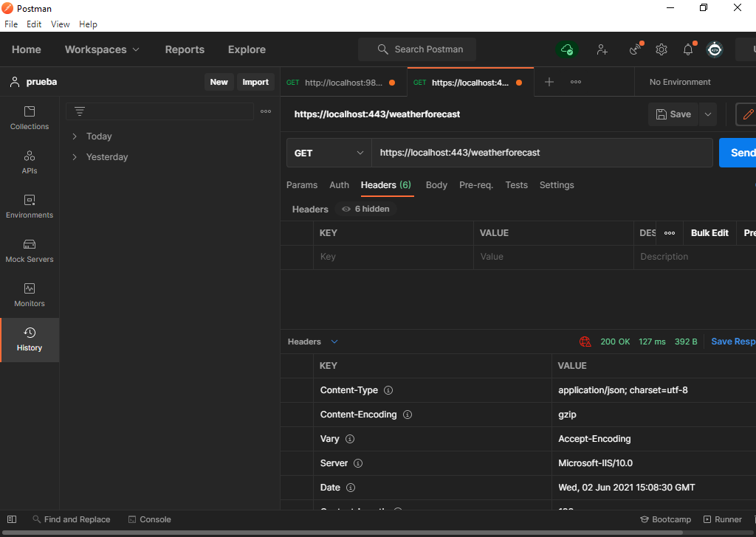
Task: Open the Collections sidebar panel
Action: (x=30, y=118)
